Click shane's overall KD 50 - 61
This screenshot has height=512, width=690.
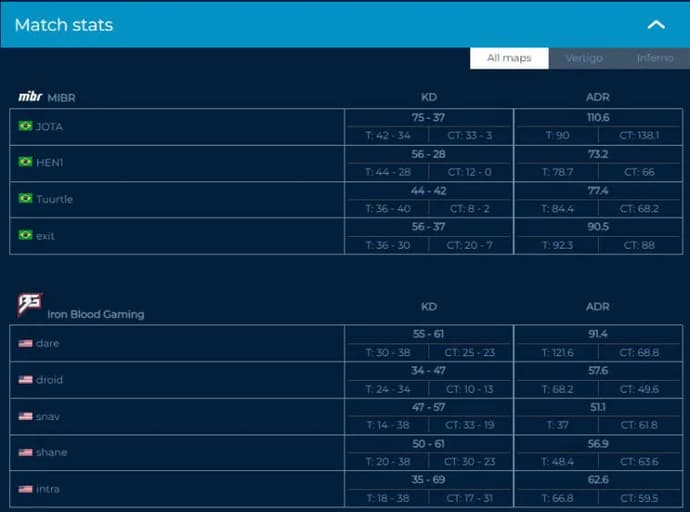tap(428, 443)
